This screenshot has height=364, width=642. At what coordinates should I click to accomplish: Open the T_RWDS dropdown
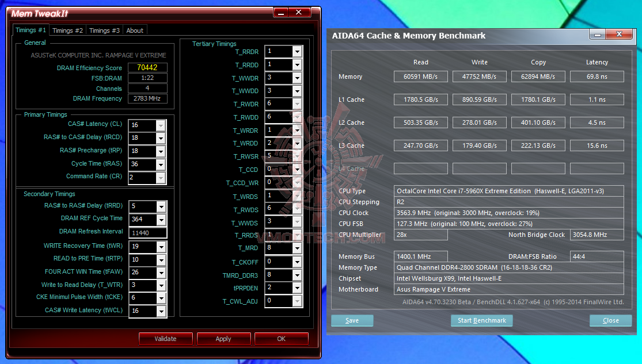coord(297,209)
